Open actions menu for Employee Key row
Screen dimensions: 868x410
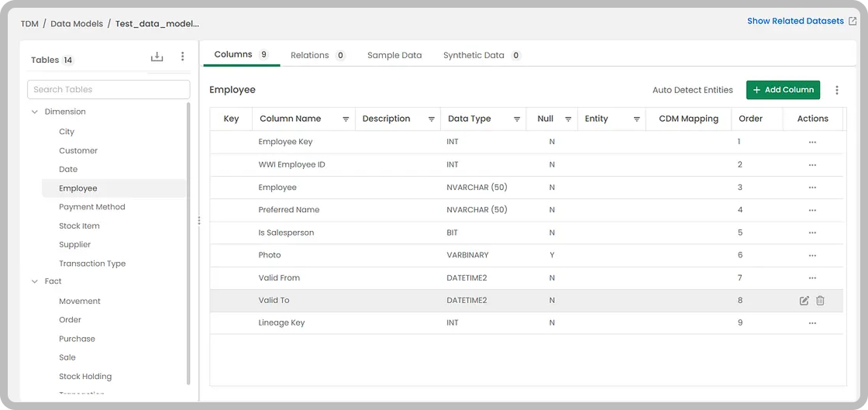coord(812,142)
